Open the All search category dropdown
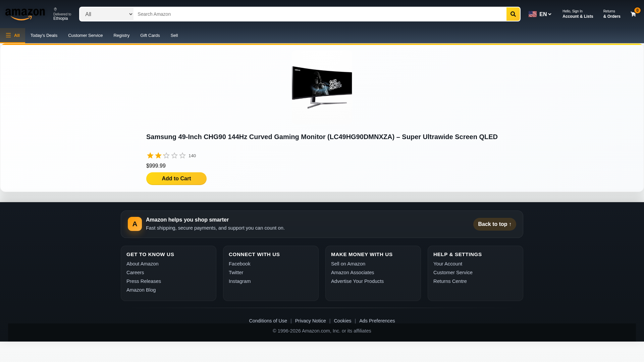This screenshot has width=644, height=362. click(106, 14)
